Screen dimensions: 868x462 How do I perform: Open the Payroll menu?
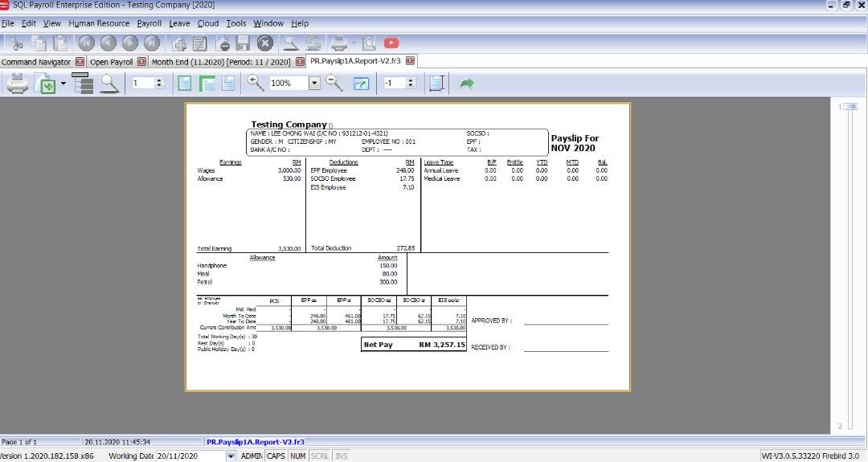(x=149, y=23)
